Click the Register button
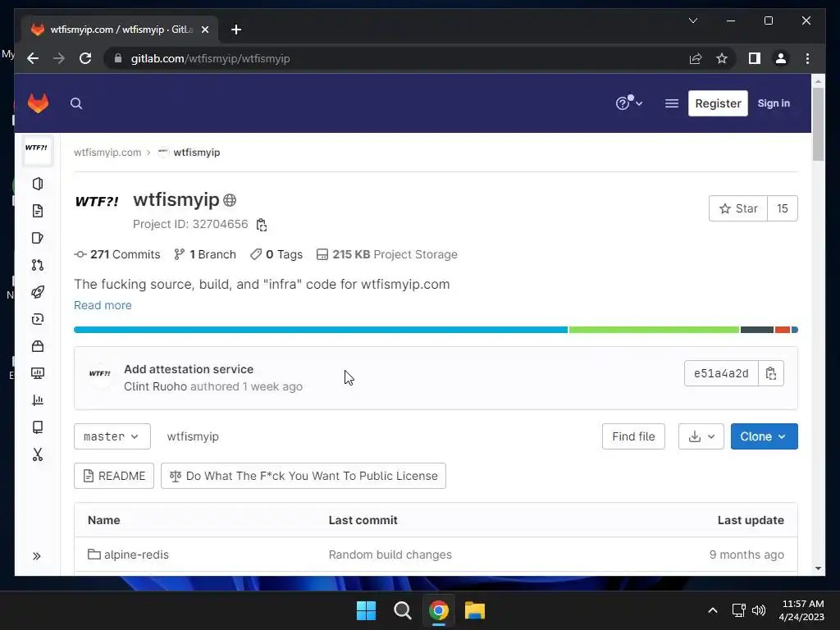 (718, 103)
